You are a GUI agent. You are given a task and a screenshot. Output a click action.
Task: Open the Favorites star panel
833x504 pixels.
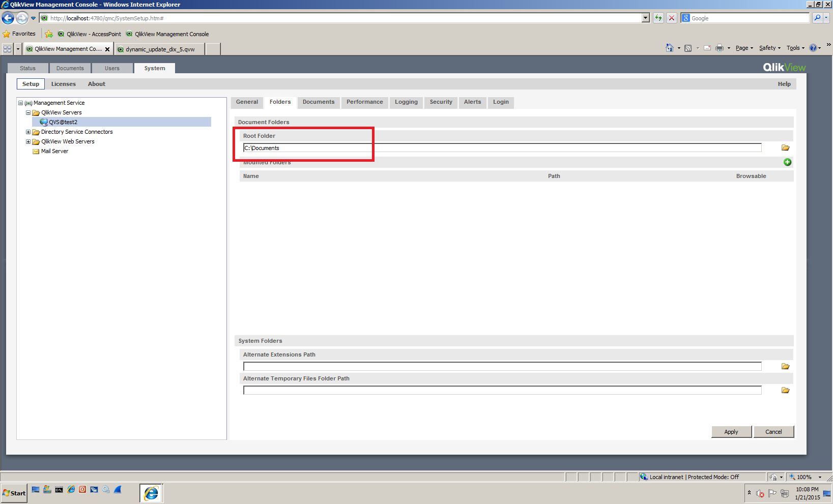coord(19,34)
